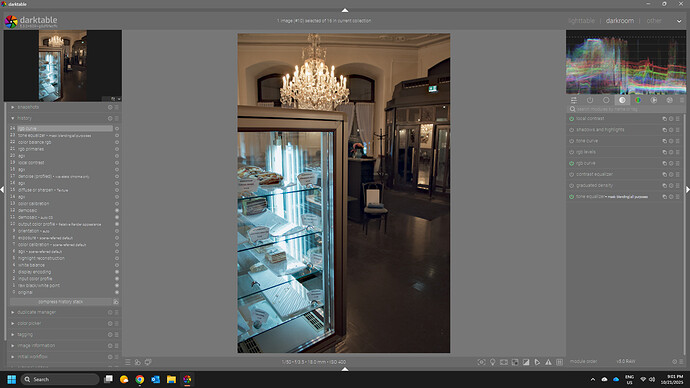Viewport: 690px width, 388px height.
Task: Enable the rgb levels module
Action: pos(572,152)
